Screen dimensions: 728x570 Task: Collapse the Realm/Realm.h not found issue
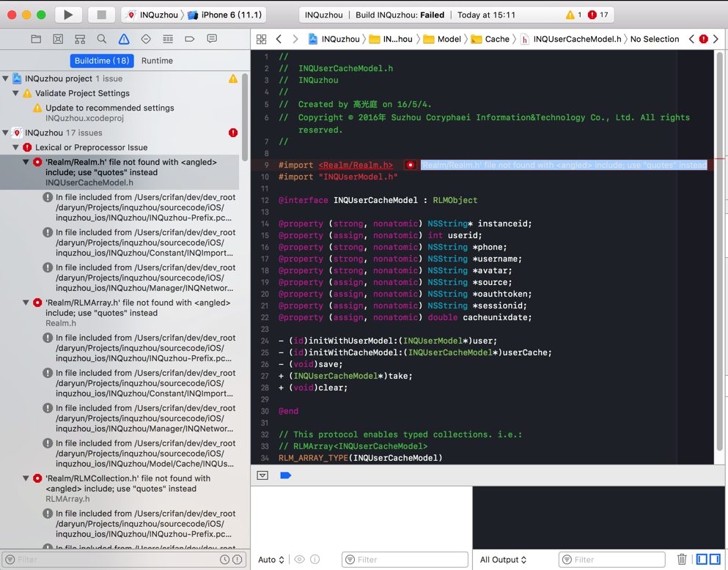pyautogui.click(x=26, y=163)
